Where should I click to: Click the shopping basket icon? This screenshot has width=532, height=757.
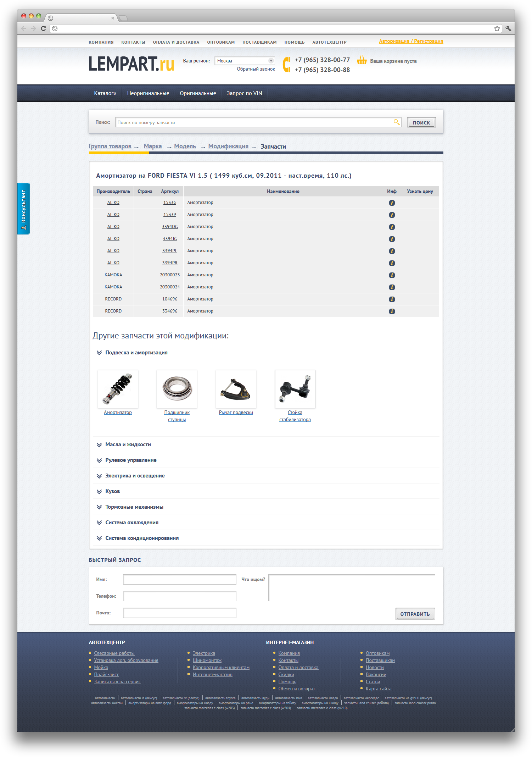point(362,60)
